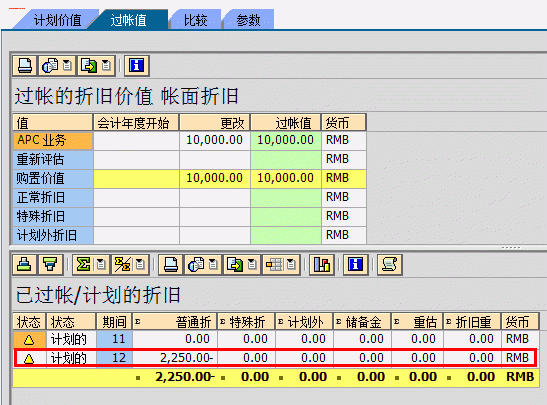
Task: Open the layout grid dropdown in the lower toolbar
Action: pyautogui.click(x=291, y=264)
